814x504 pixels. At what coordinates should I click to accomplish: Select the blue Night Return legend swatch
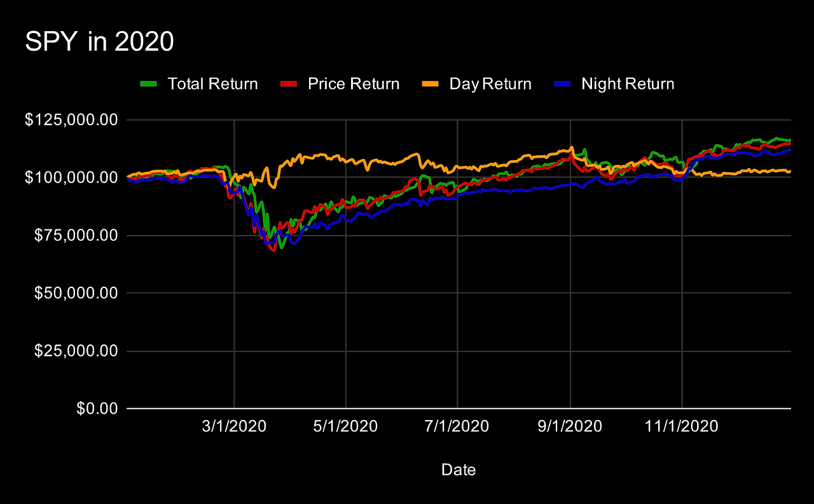[562, 85]
